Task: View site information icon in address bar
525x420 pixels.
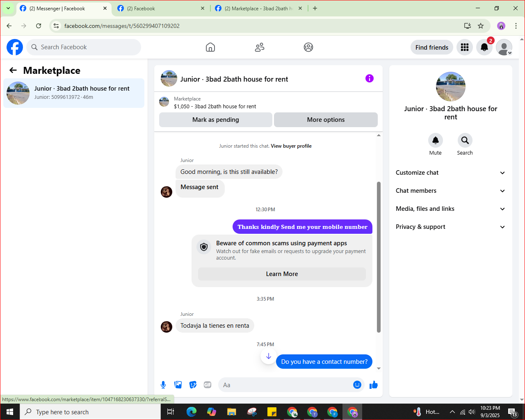Action: tap(56, 26)
